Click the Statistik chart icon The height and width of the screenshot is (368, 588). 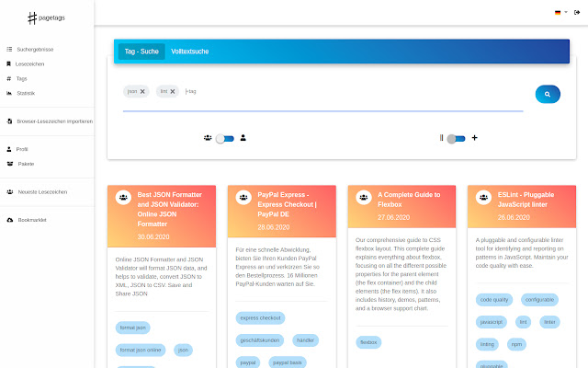click(9, 93)
